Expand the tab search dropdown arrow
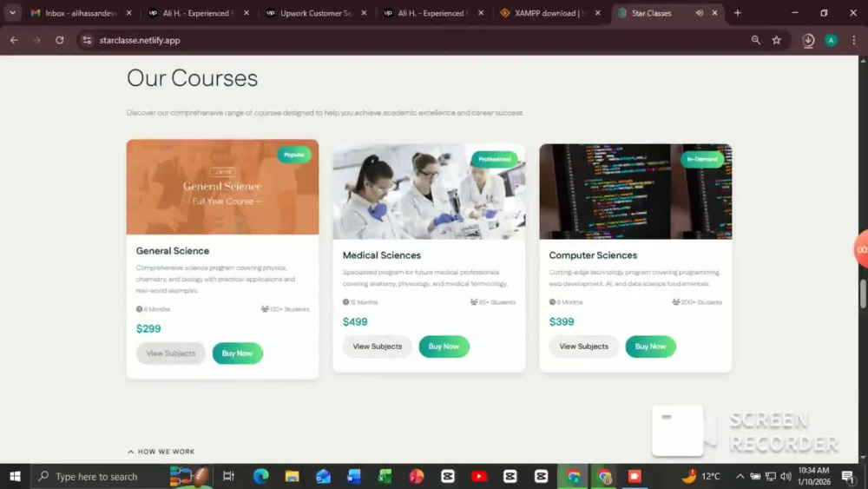868x489 pixels. (x=12, y=13)
